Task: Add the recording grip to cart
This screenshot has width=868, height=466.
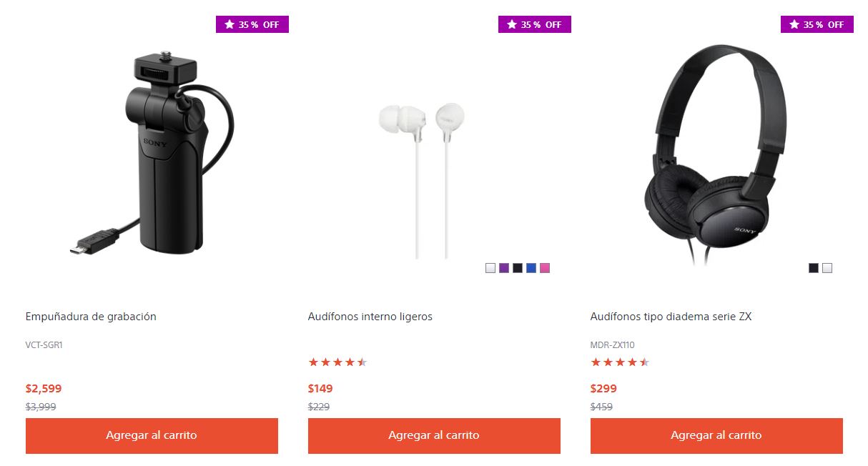Action: [x=152, y=435]
